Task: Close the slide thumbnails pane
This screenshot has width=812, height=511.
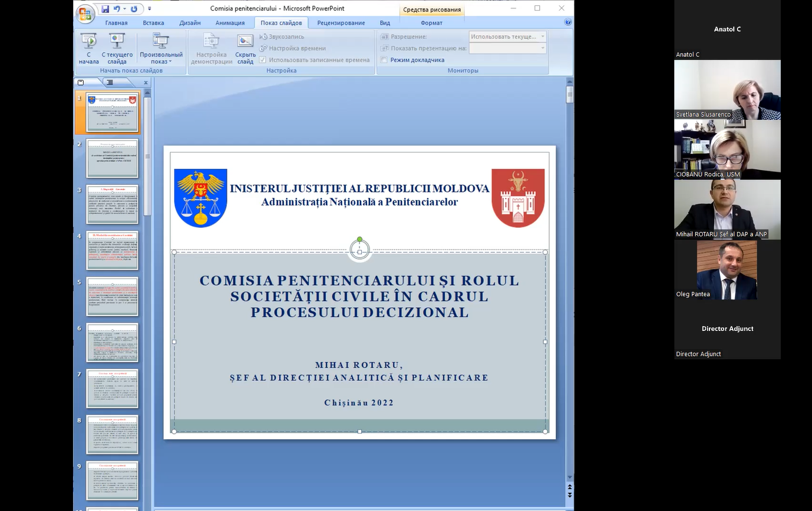Action: [146, 82]
